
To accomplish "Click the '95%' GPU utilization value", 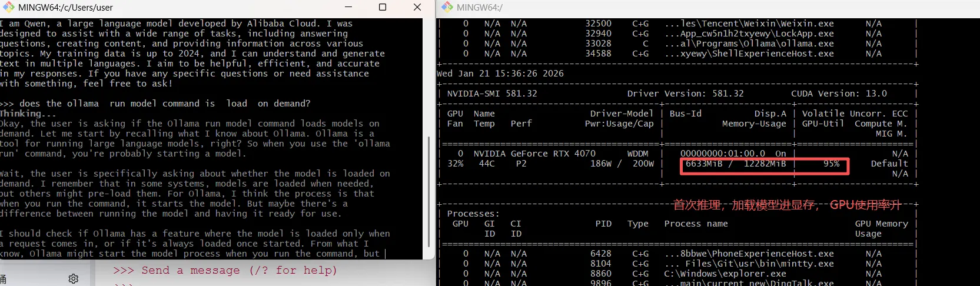I will 832,164.
